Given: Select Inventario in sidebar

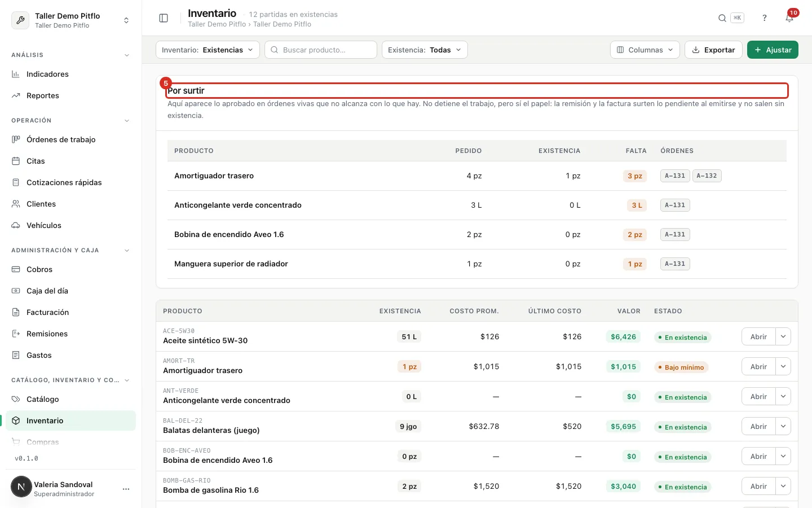Looking at the screenshot, I should click(x=70, y=421).
